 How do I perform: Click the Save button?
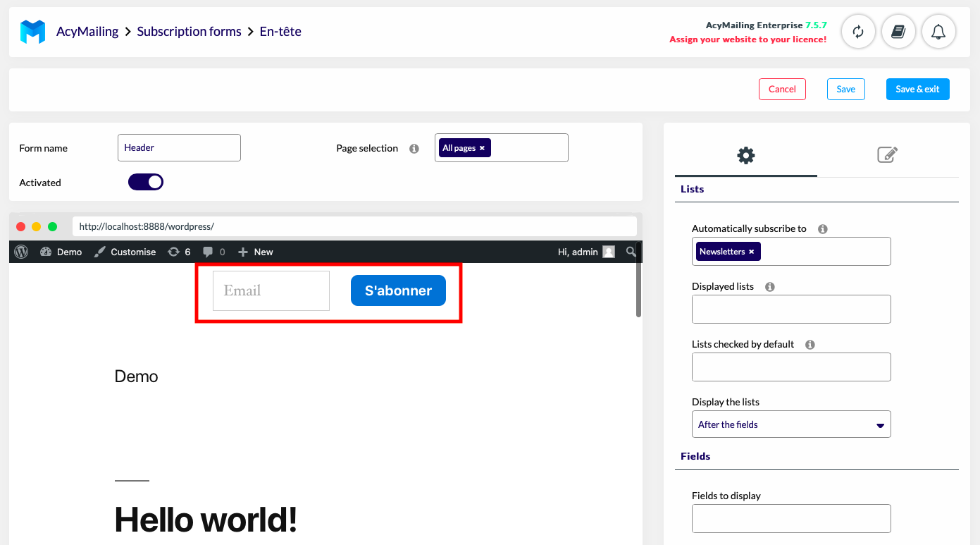846,89
